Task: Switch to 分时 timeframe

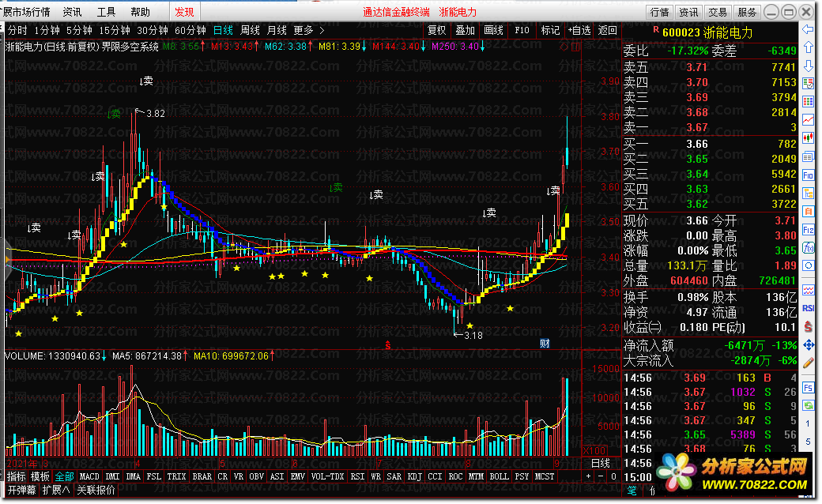Action: pyautogui.click(x=17, y=30)
